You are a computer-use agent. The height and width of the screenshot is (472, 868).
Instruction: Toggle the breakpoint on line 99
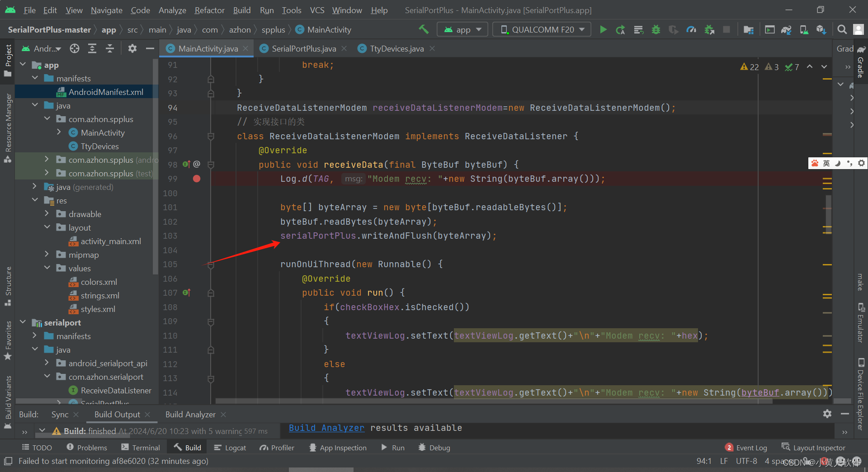pyautogui.click(x=196, y=179)
